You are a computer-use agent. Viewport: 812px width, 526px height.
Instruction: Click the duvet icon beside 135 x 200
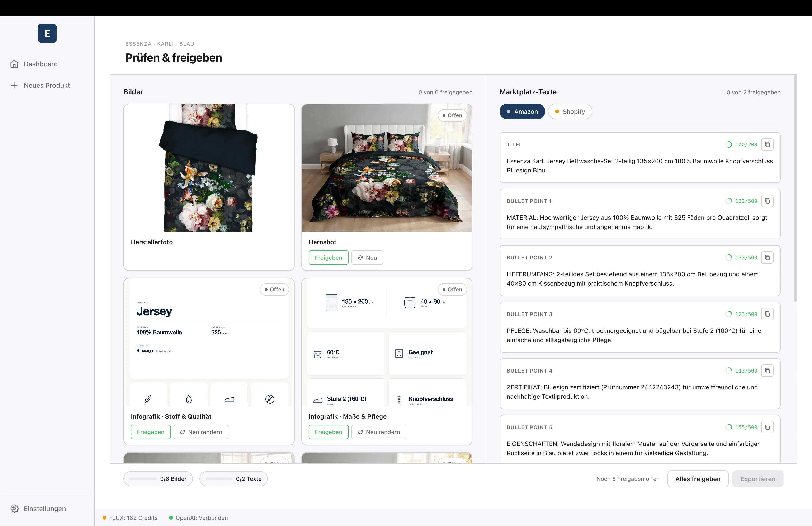(x=331, y=302)
